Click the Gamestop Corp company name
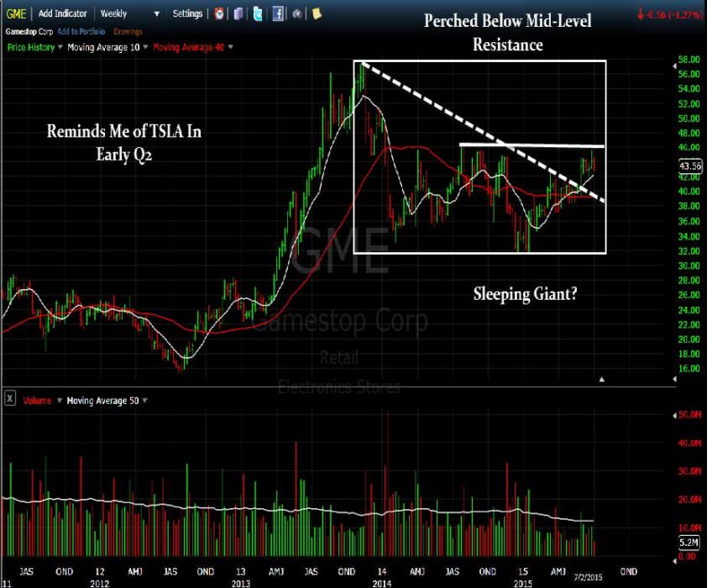The width and height of the screenshot is (707, 588). pos(29,32)
